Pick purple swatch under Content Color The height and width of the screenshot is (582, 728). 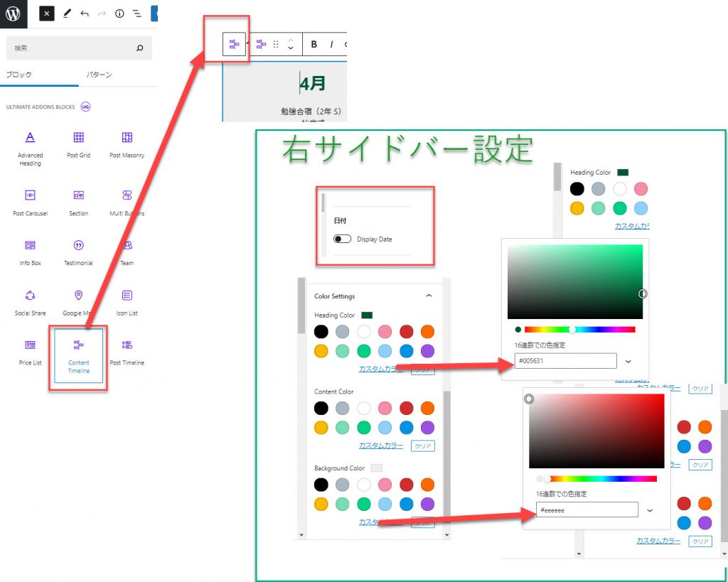pos(427,428)
